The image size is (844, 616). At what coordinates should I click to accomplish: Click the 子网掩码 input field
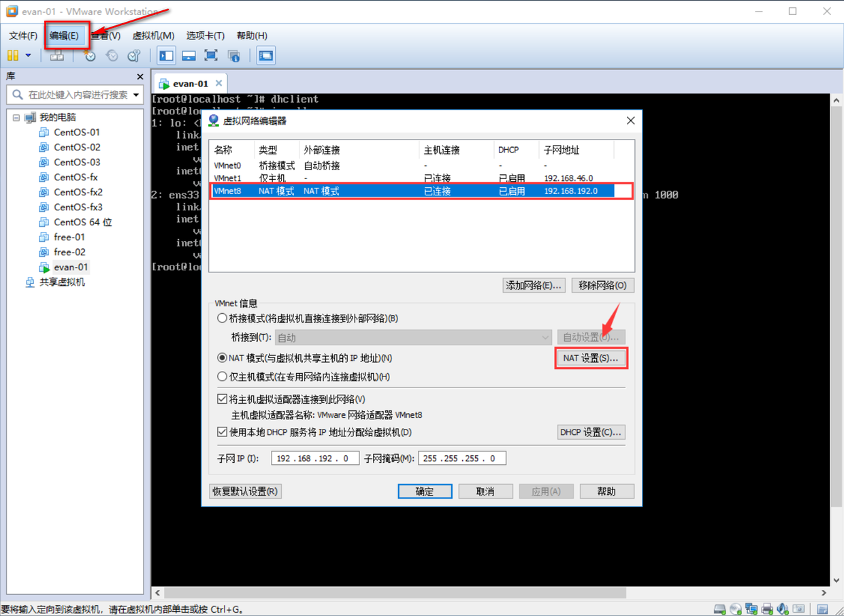461,458
